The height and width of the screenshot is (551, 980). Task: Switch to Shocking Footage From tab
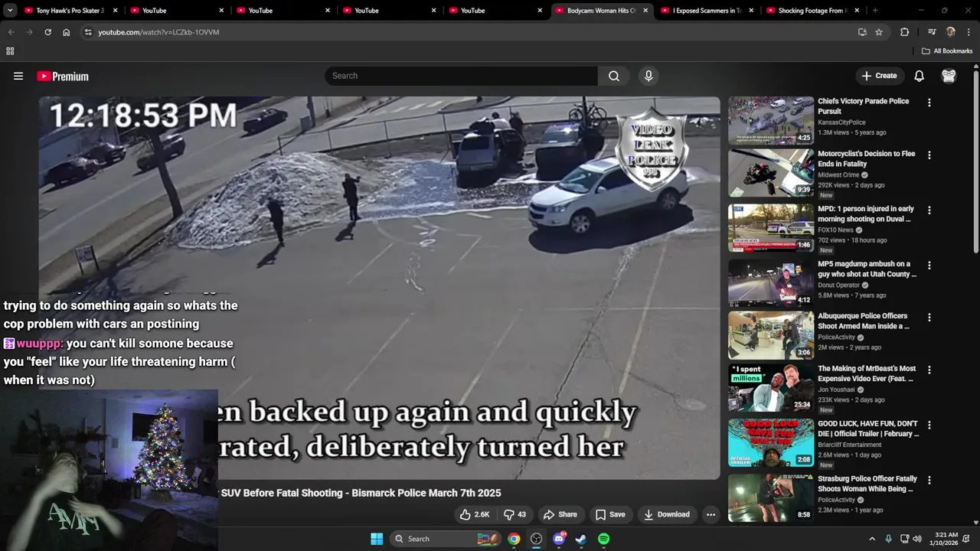tap(812, 11)
